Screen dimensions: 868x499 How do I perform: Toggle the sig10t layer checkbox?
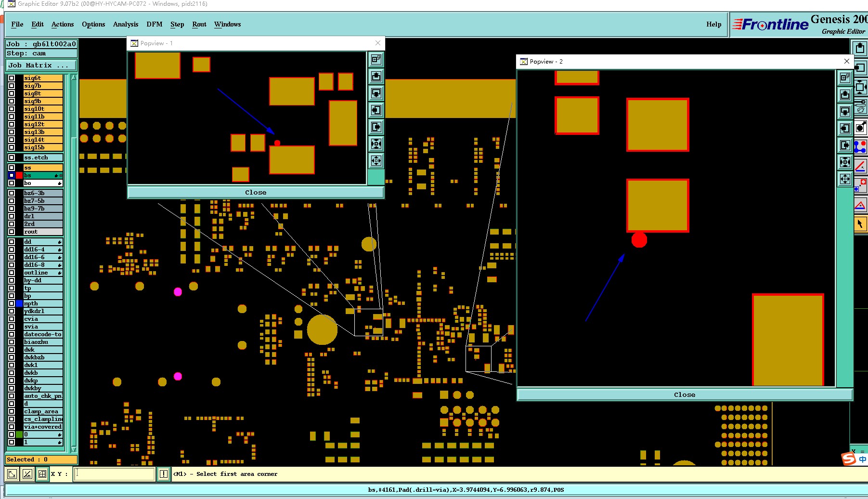pos(12,109)
